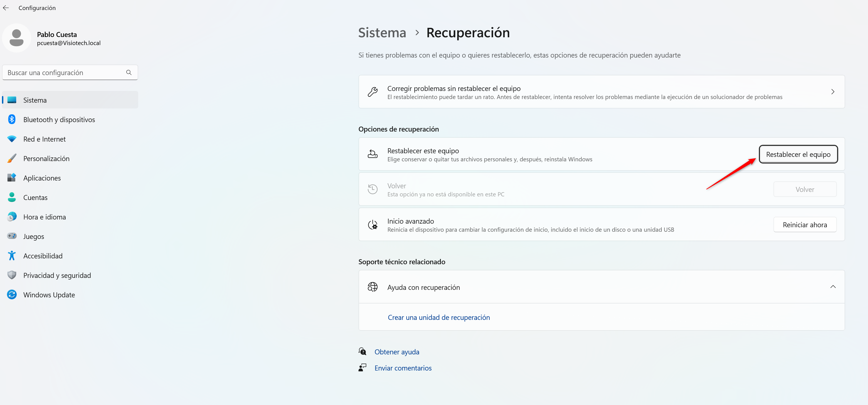Click the Sistema breadcrumb link

point(382,33)
